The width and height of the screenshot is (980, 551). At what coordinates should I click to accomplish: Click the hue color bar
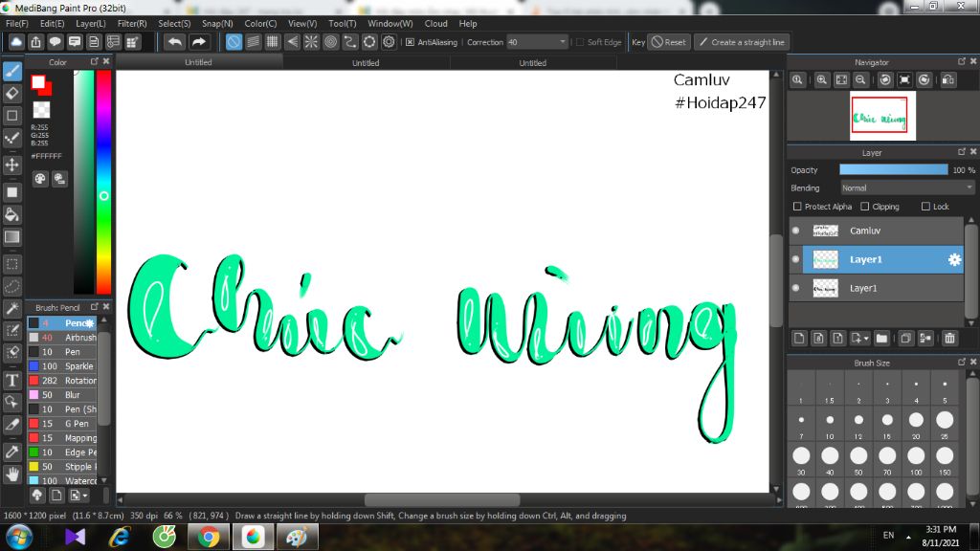tap(103, 182)
